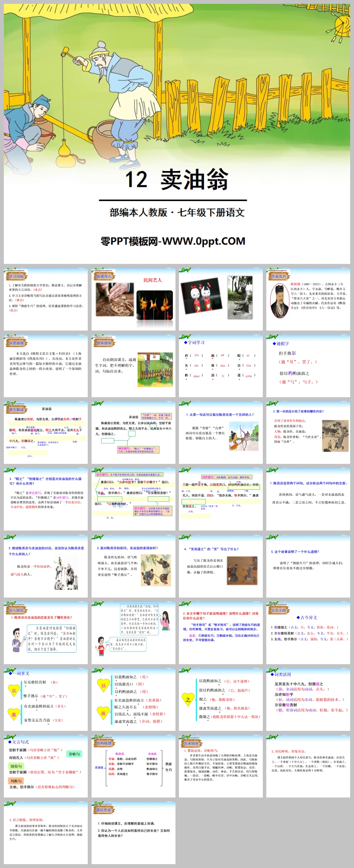Select the slide "语言精炼，道理深刻"
354x868 pixels.
click(x=46, y=833)
